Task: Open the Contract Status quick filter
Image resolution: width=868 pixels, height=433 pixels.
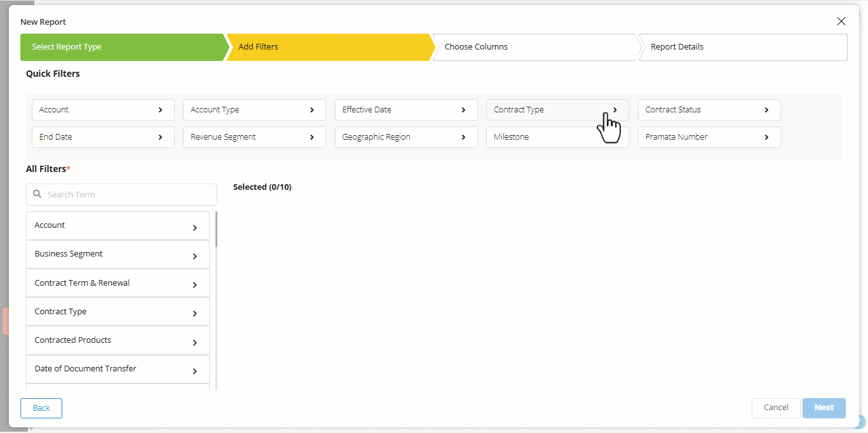Action: coord(709,110)
